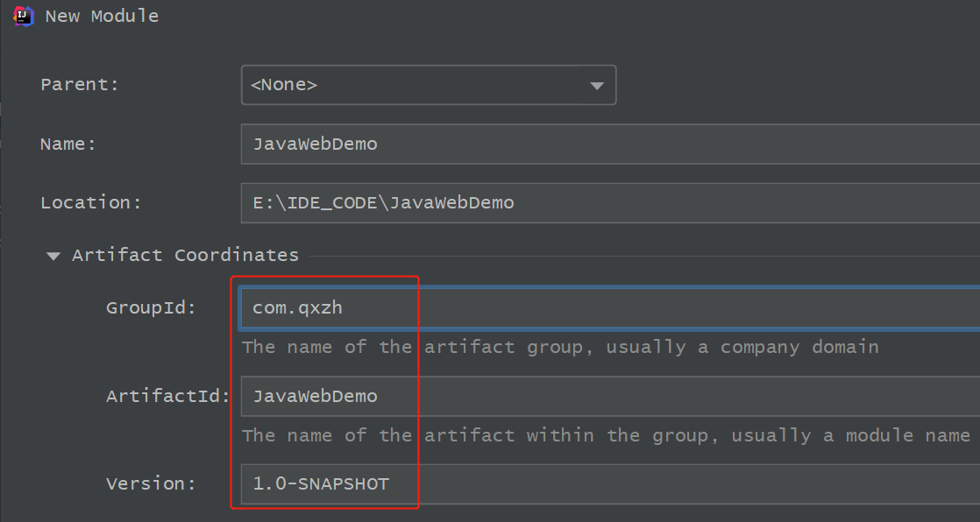Click the module name hint under ArtifactId
The image size is (980, 522).
click(606, 435)
